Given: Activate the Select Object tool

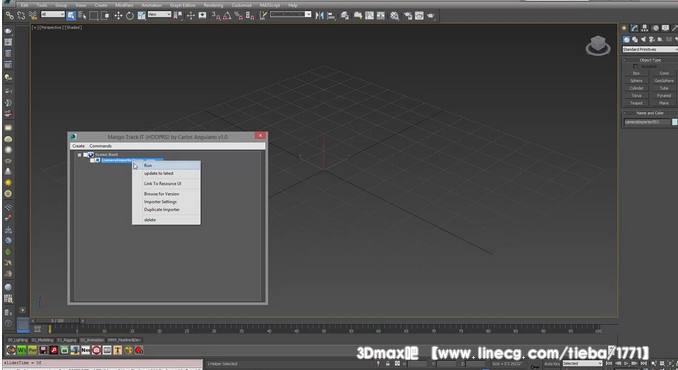Looking at the screenshot, I should click(x=71, y=16).
